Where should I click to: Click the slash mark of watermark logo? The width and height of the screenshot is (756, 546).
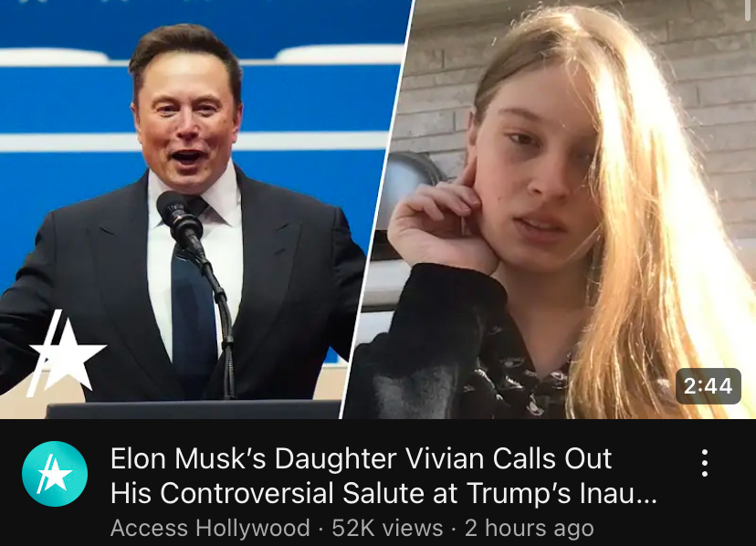click(44, 353)
